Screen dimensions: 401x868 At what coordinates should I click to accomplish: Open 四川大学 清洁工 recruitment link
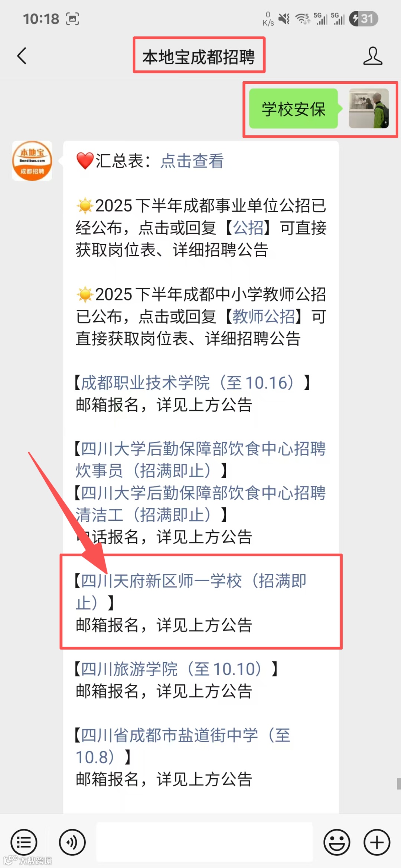pyautogui.click(x=200, y=504)
